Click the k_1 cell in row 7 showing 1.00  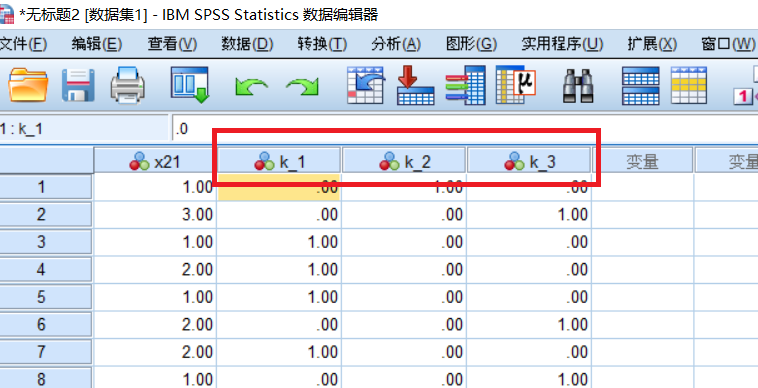pos(279,352)
